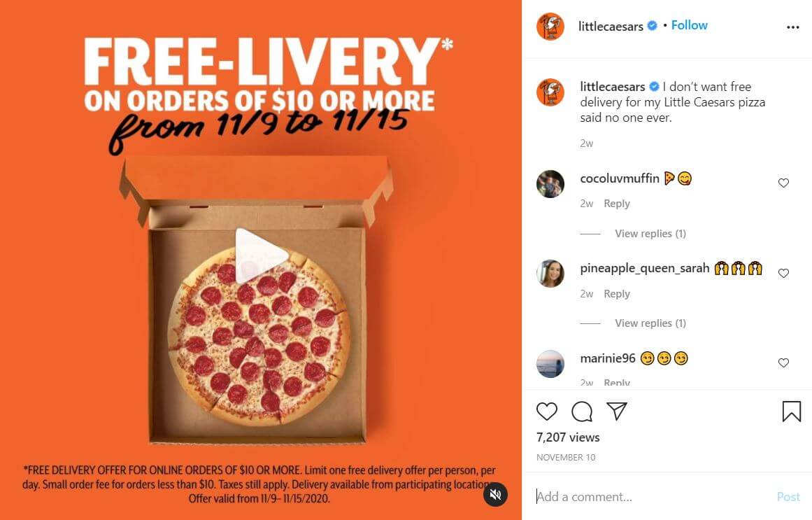Like pineapple_queen_sarah's comment heart
The width and height of the screenshot is (812, 520).
pos(783,273)
